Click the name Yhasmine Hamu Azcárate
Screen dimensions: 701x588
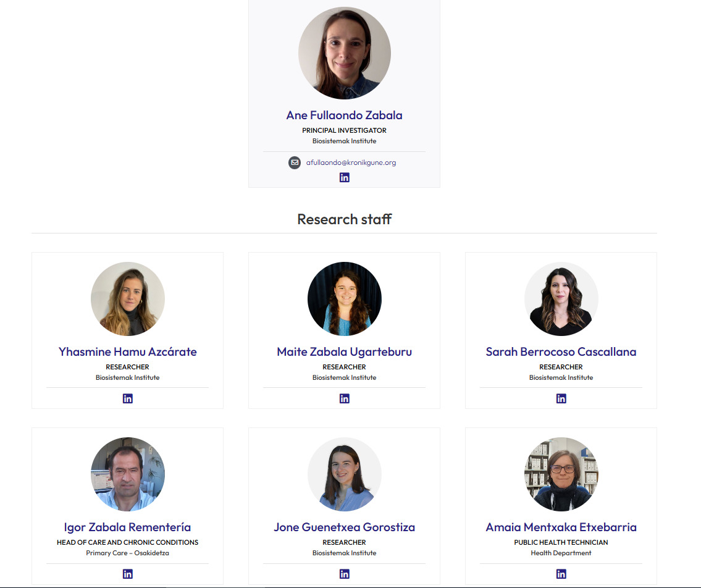point(127,352)
